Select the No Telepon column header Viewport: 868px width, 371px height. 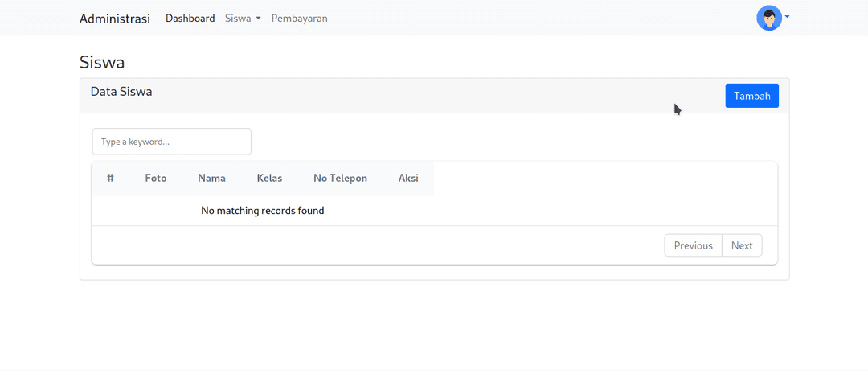point(340,178)
